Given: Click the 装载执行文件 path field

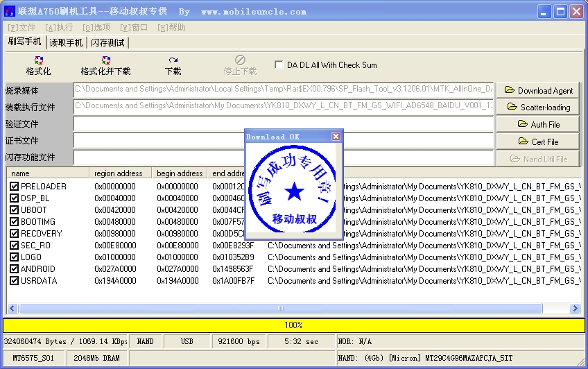Looking at the screenshot, I should click(284, 106).
